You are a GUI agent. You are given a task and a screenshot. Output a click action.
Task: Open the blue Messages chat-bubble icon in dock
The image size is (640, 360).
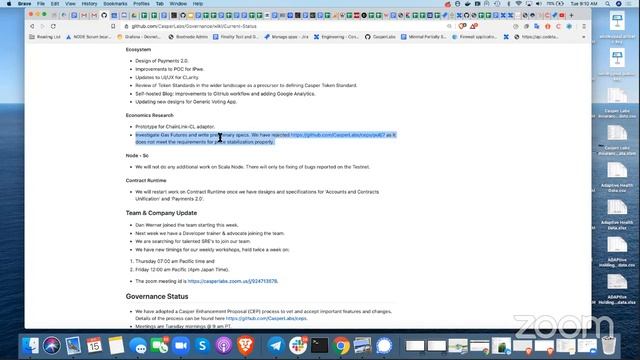(138, 346)
